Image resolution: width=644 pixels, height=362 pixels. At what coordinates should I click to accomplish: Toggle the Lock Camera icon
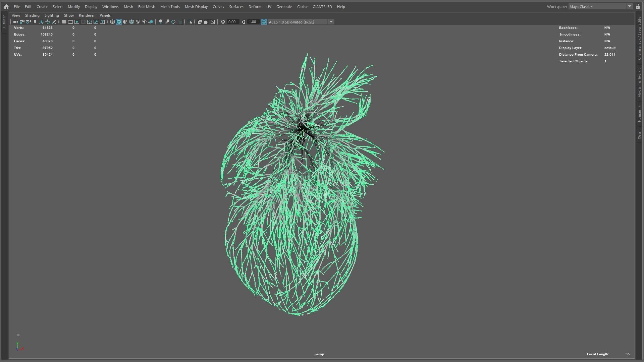[x=22, y=22]
